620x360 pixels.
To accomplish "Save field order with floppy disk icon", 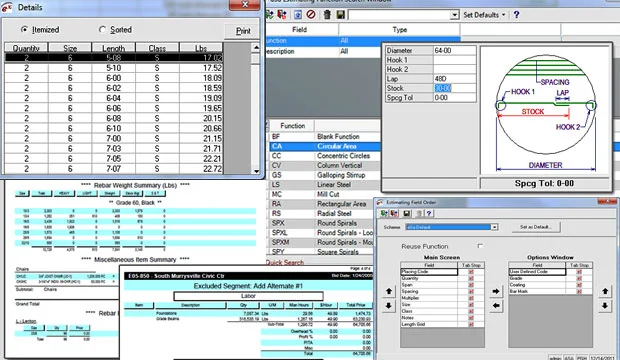I will click(x=406, y=214).
